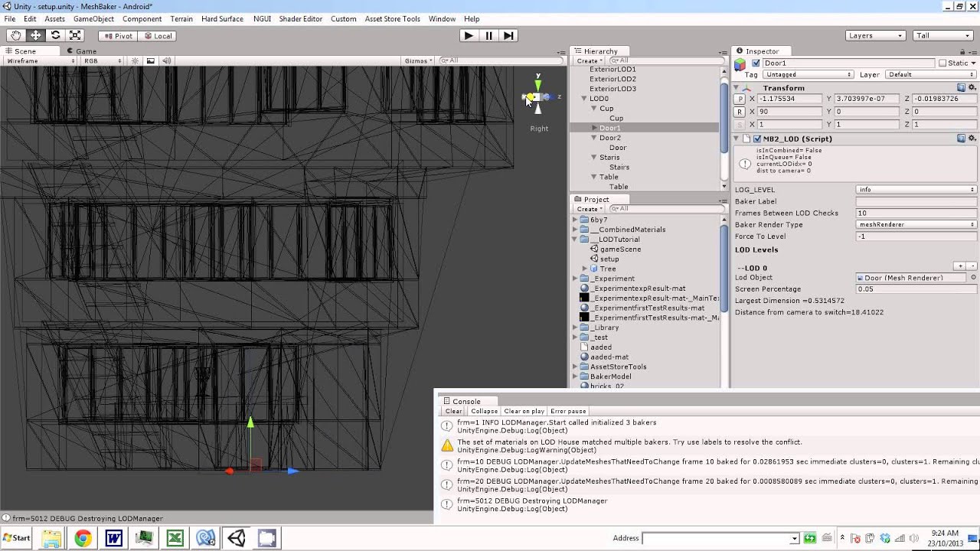Open Chrome from the taskbar

[x=83, y=539]
